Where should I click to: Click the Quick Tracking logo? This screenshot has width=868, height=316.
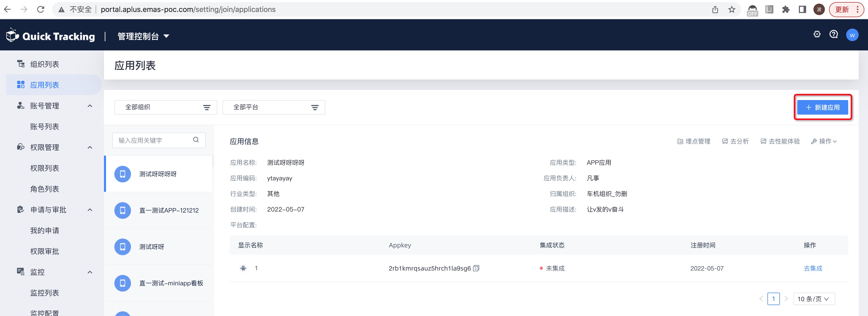tap(50, 36)
